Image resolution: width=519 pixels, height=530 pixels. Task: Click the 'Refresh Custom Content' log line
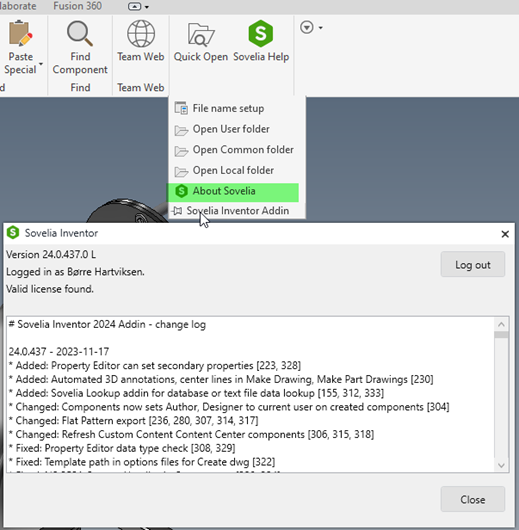tap(191, 434)
